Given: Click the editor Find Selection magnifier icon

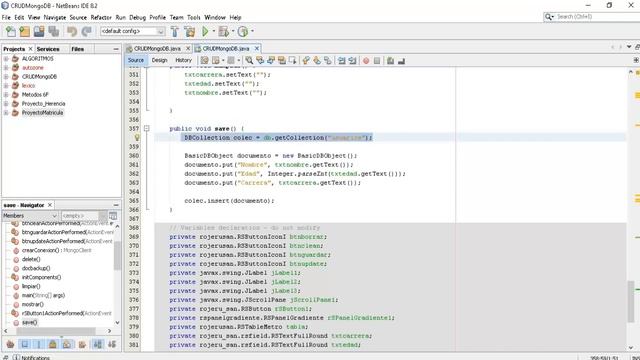Looking at the screenshot, I should (x=249, y=60).
